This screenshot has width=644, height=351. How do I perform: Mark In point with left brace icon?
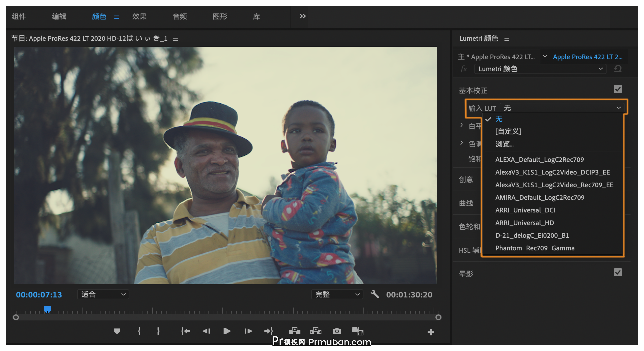(x=139, y=331)
